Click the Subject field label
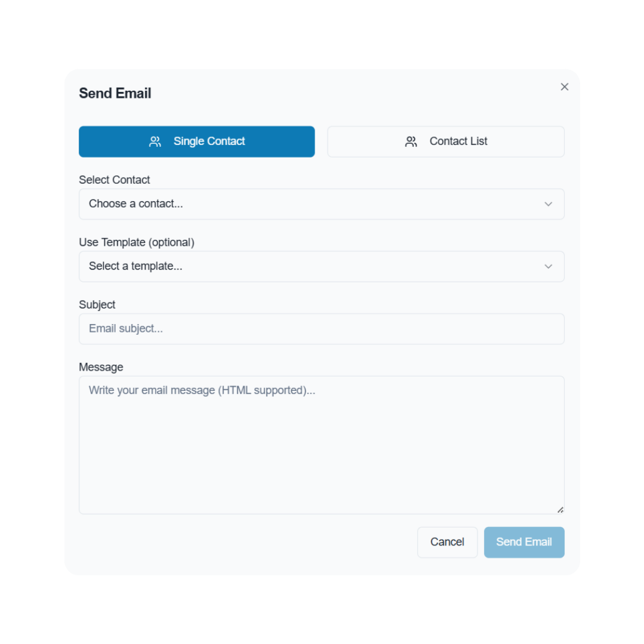This screenshot has width=644, height=644. (97, 305)
